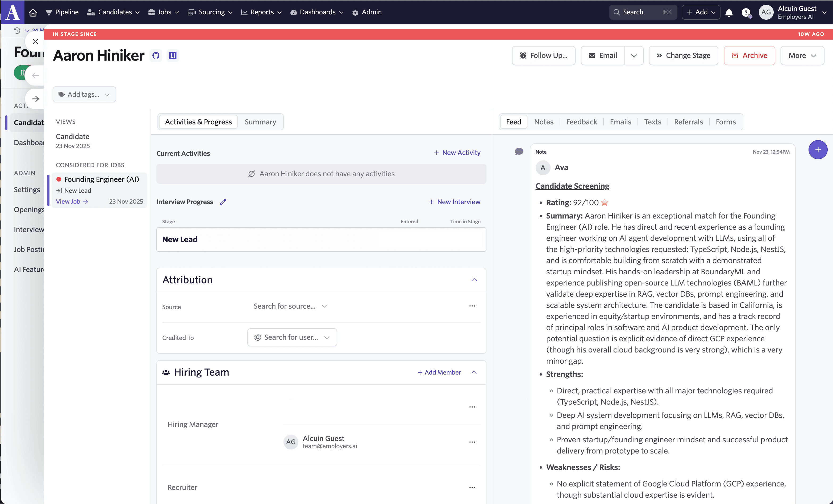Viewport: 833px width, 504px height.
Task: Collapse the Attribution section
Action: pyautogui.click(x=474, y=280)
